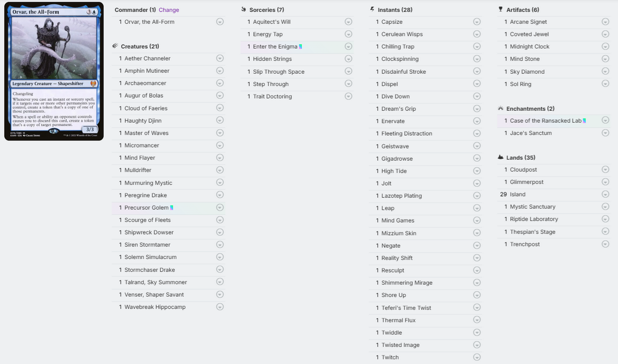Open the Mystic Sanctuary card
Screen dimensions: 618x364
coord(533,207)
